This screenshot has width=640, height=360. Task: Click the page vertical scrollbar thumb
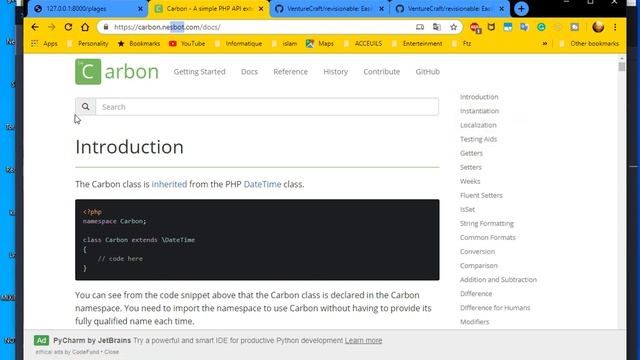pyautogui.click(x=621, y=67)
